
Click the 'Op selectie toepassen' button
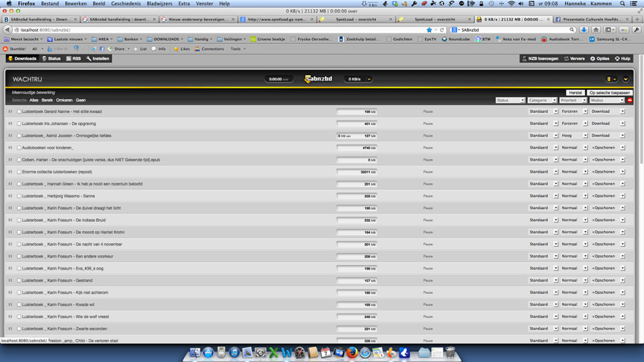click(609, 92)
